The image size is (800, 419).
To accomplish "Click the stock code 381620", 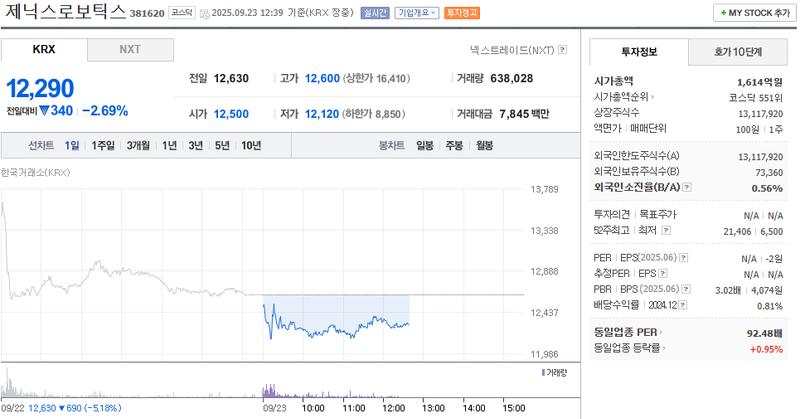I will (x=147, y=14).
